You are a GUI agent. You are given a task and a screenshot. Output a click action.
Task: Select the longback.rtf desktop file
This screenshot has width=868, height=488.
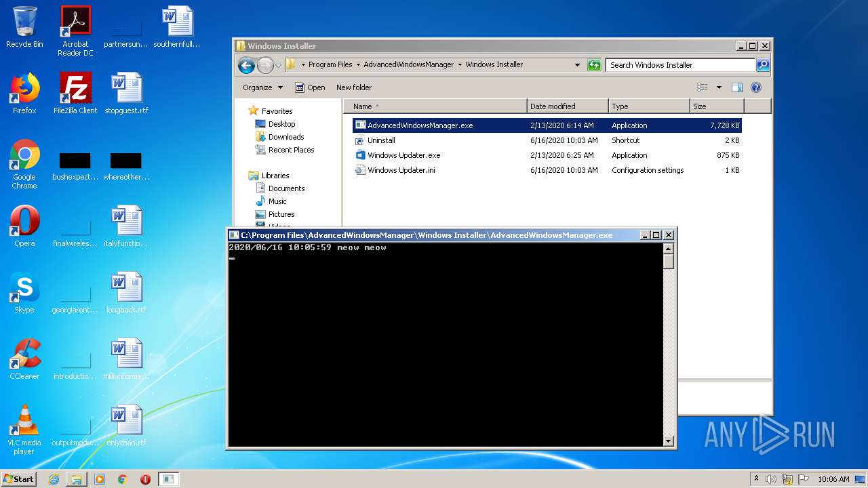(126, 293)
